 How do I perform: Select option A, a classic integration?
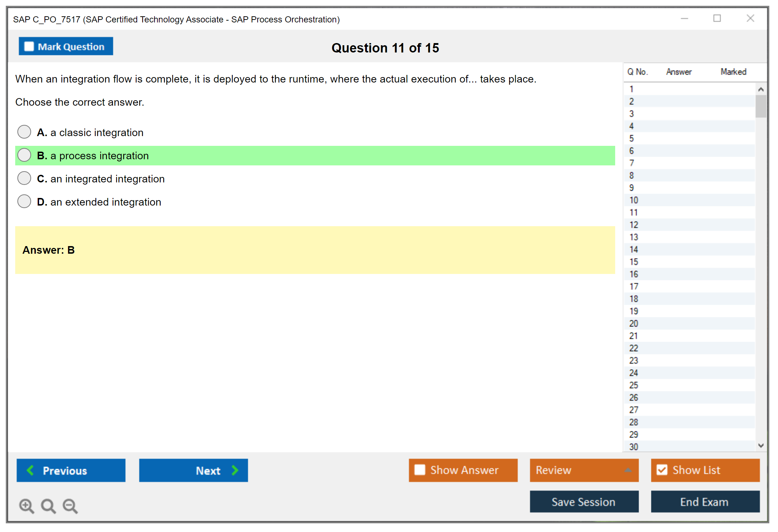24,132
